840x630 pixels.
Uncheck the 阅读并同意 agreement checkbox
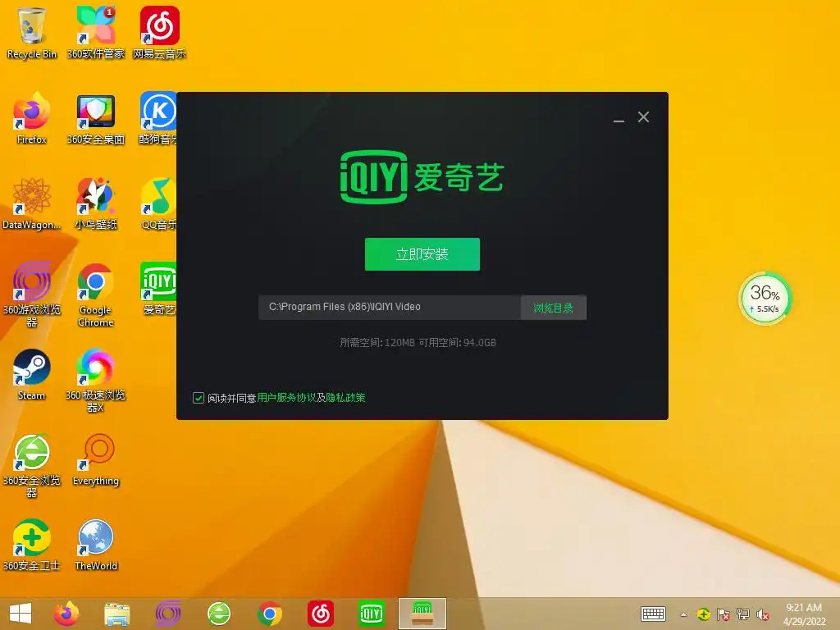[199, 398]
